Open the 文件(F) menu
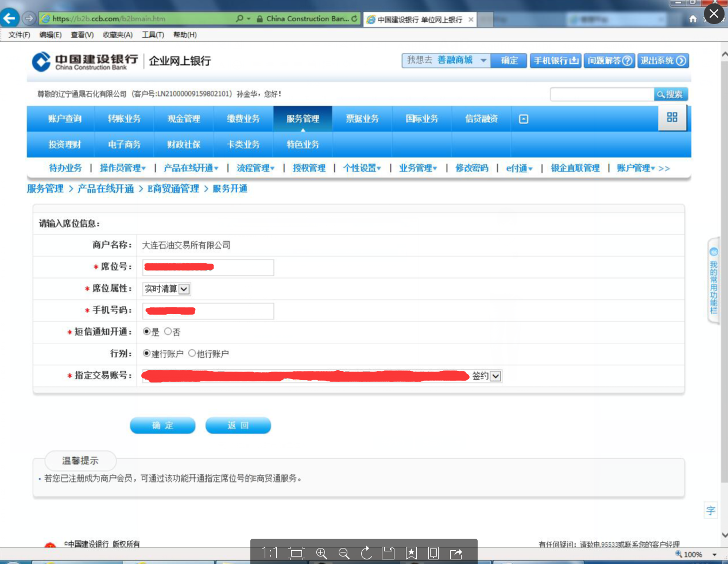Screen dimensions: 728x564 (20, 35)
